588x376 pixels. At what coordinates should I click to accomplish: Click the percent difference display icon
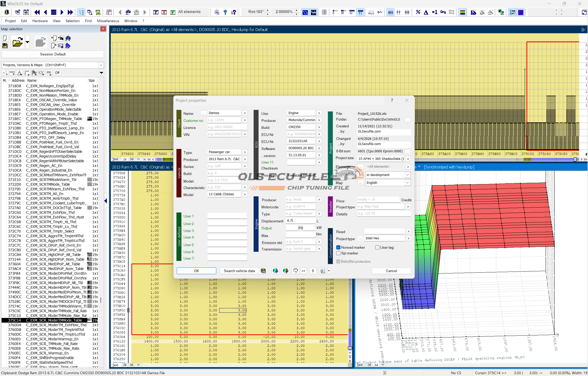418,12
